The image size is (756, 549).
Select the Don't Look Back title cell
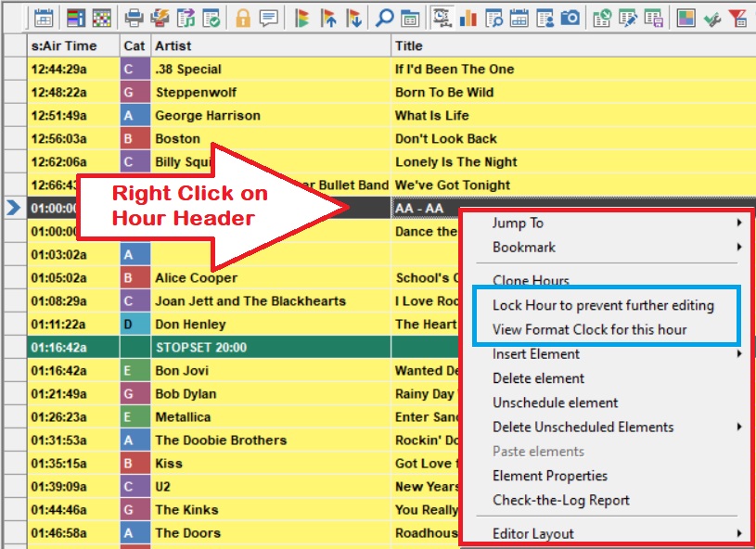573,138
